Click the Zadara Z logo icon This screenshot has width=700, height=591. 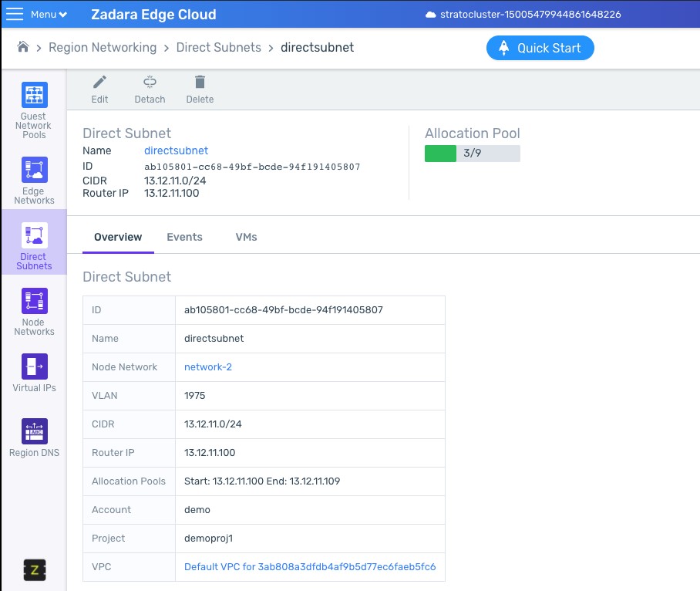(35, 570)
